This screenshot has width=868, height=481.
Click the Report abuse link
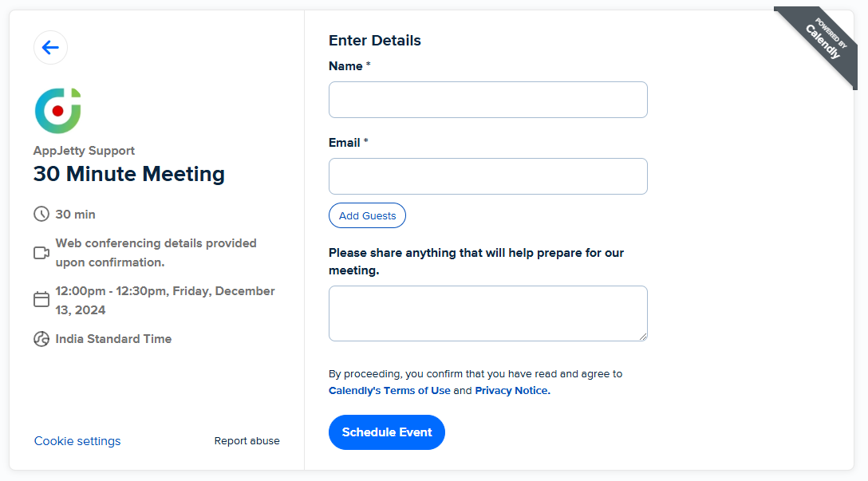(x=247, y=441)
